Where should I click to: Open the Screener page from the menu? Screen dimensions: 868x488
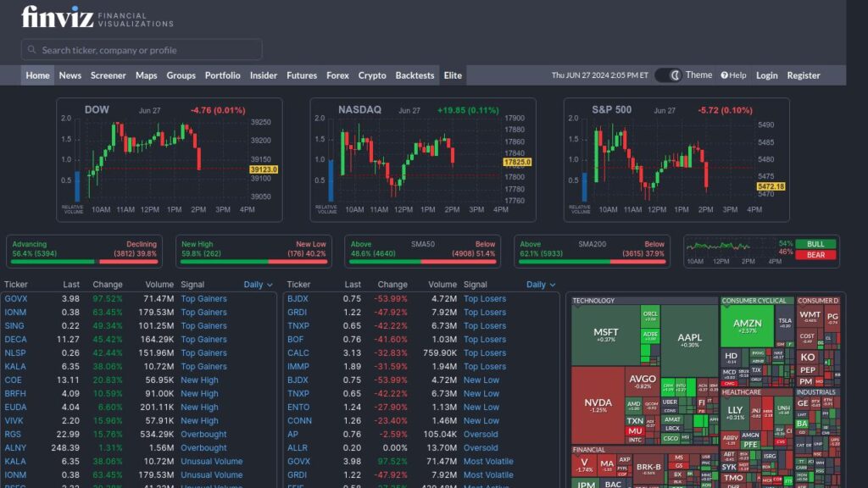108,75
